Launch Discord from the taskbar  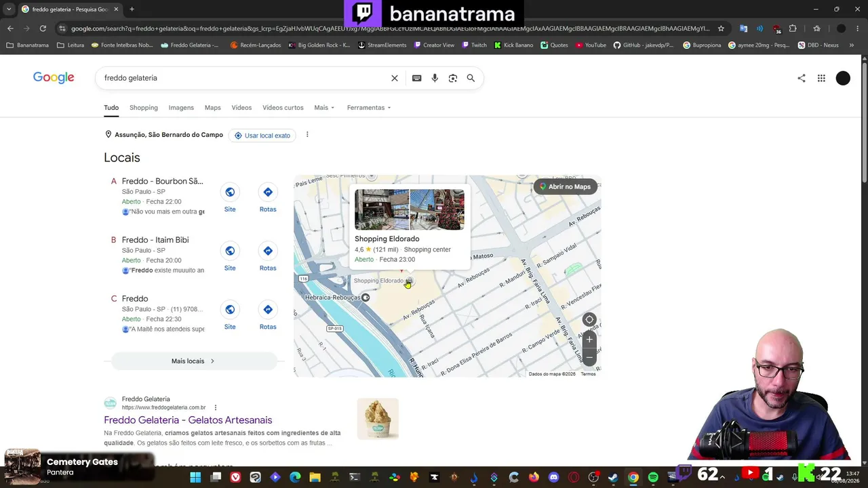click(554, 477)
